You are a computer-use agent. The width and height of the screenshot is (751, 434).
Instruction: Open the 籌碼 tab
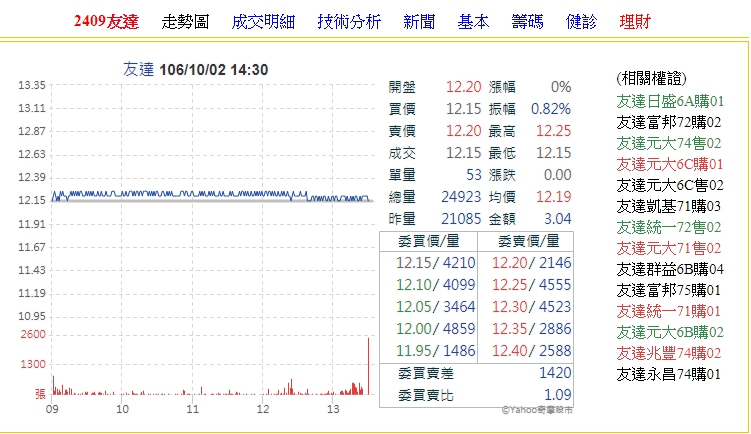(527, 21)
